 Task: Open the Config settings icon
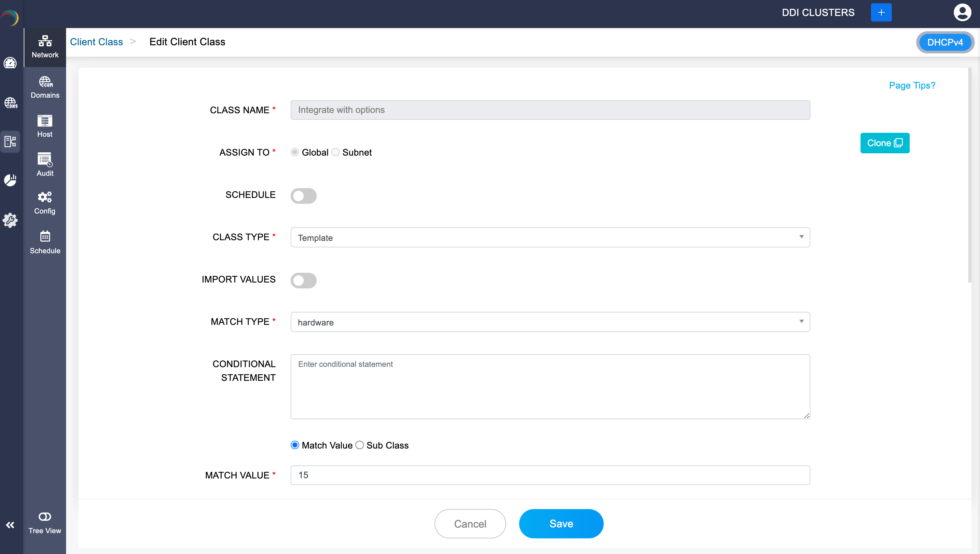pyautogui.click(x=45, y=202)
